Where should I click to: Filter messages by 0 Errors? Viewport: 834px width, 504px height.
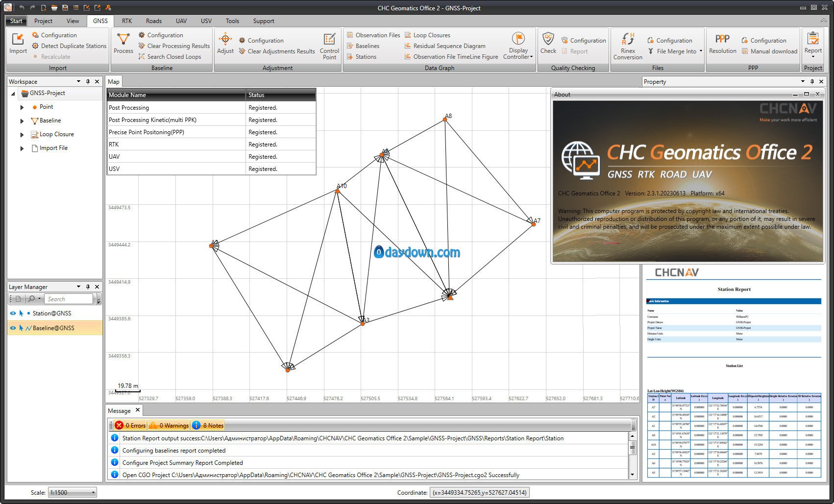click(130, 426)
